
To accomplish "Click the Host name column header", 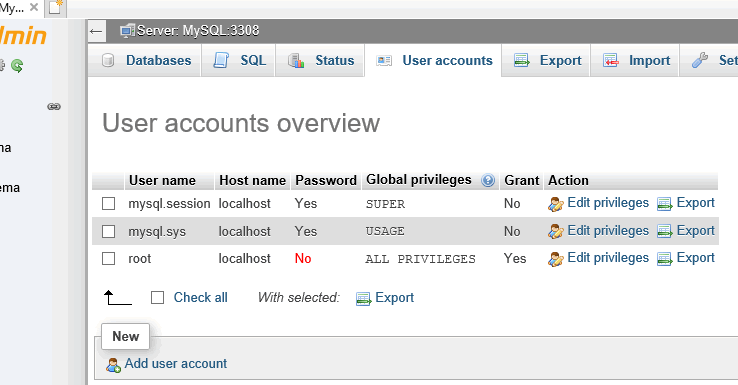I will (252, 180).
